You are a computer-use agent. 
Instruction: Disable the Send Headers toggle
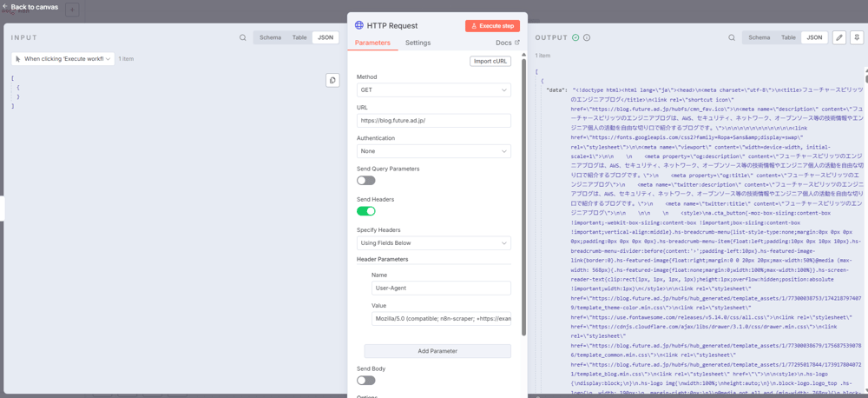[x=366, y=211]
